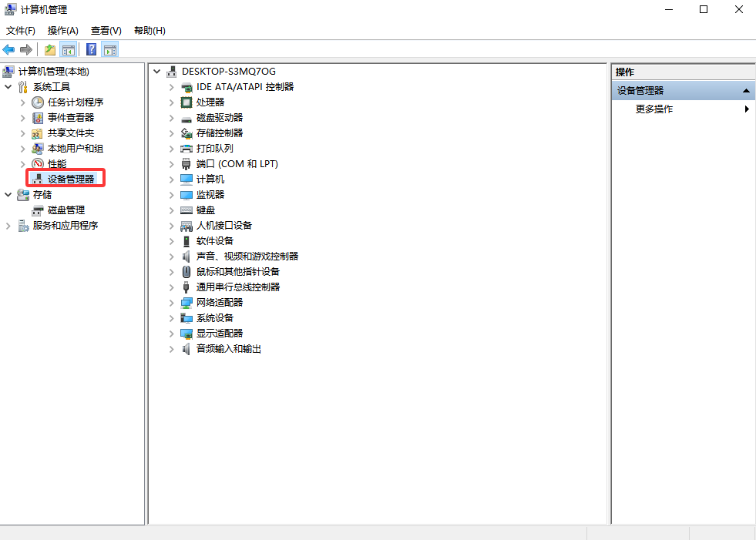The height and width of the screenshot is (540, 756).
Task: Open the 查看(V) menu
Action: (106, 31)
